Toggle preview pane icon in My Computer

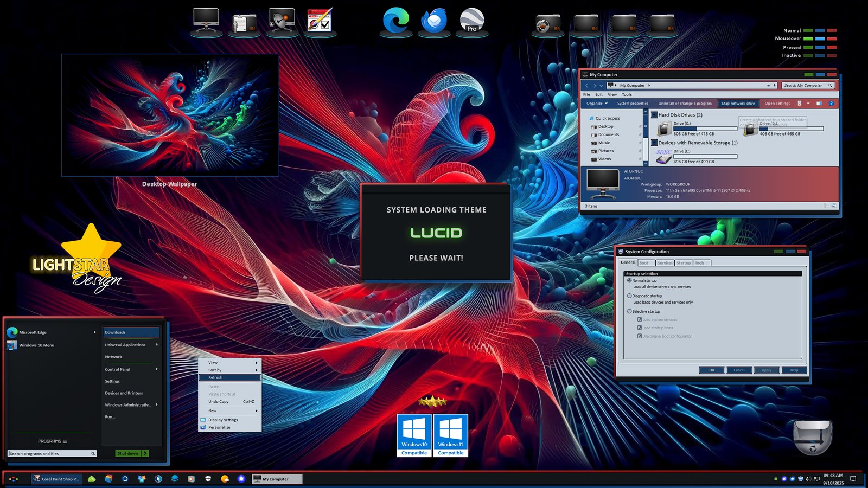819,103
